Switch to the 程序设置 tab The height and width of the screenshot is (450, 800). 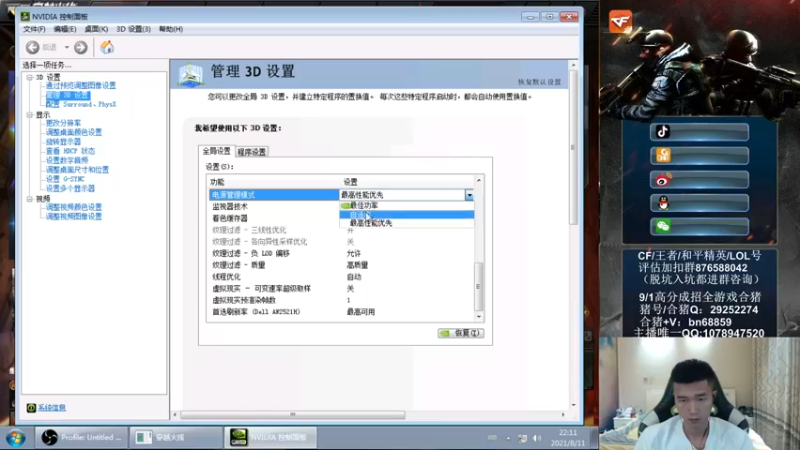252,152
